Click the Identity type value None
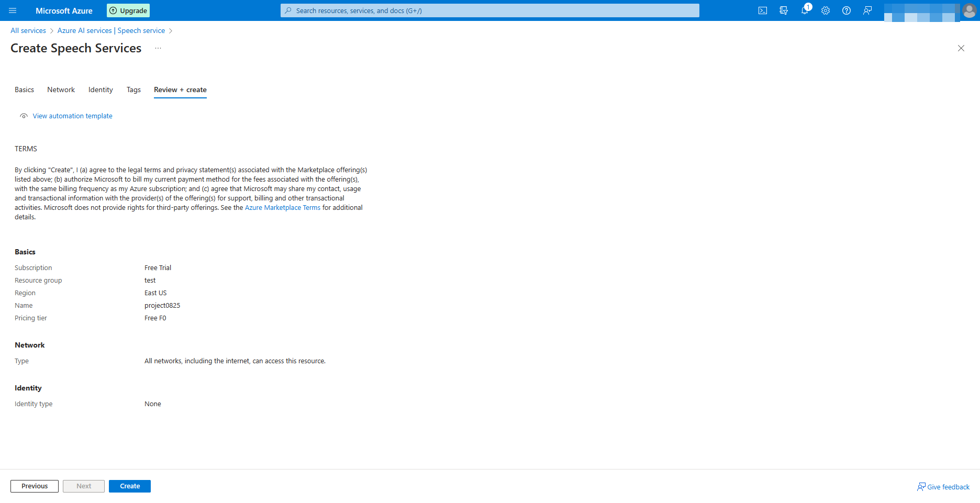The width and height of the screenshot is (980, 503). tap(153, 404)
